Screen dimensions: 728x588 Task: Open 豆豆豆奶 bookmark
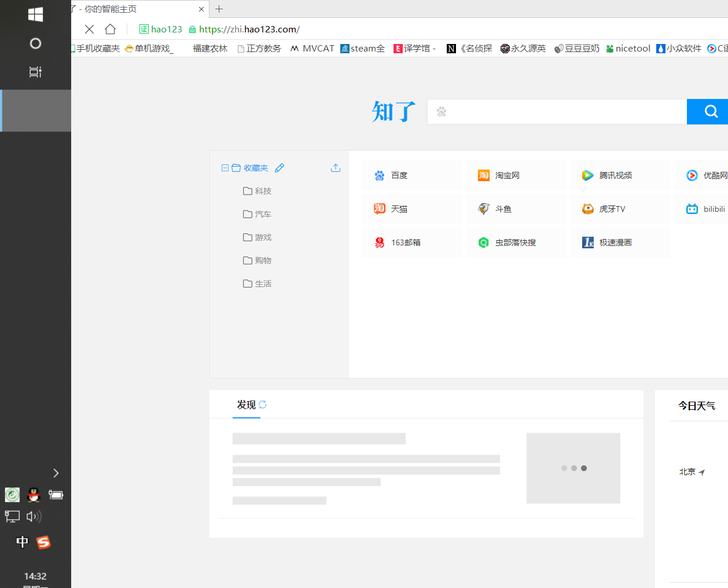(577, 49)
